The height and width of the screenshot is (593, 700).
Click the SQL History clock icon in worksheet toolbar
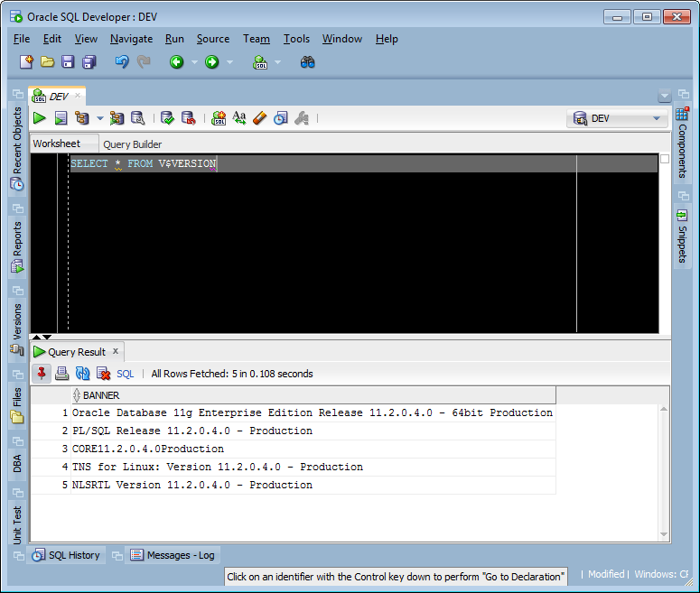pos(281,118)
